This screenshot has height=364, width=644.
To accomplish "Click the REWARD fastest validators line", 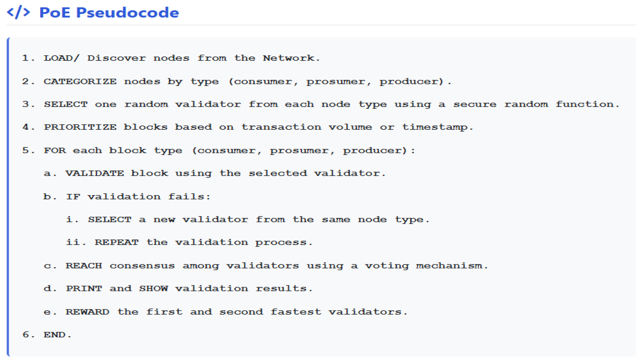I will coord(226,312).
